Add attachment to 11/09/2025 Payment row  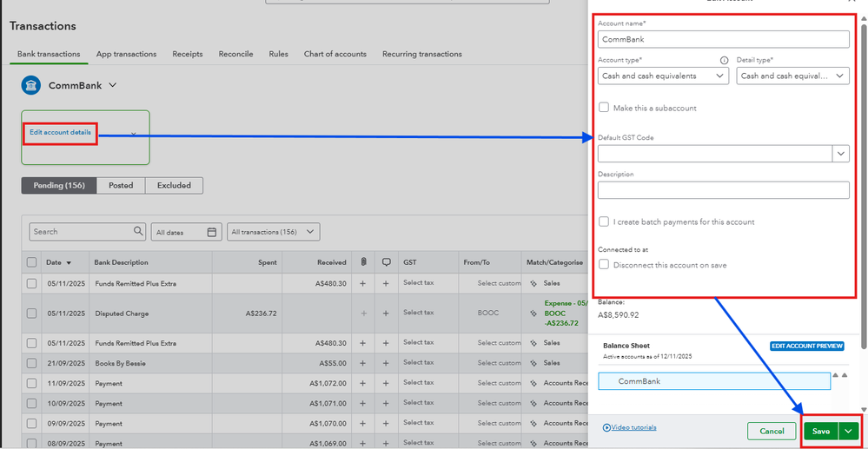(363, 383)
